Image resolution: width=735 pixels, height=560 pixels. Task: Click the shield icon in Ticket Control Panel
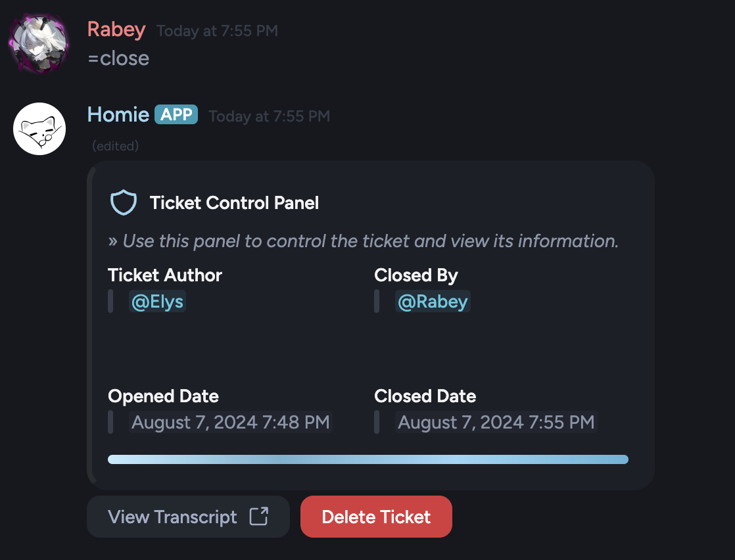coord(124,202)
